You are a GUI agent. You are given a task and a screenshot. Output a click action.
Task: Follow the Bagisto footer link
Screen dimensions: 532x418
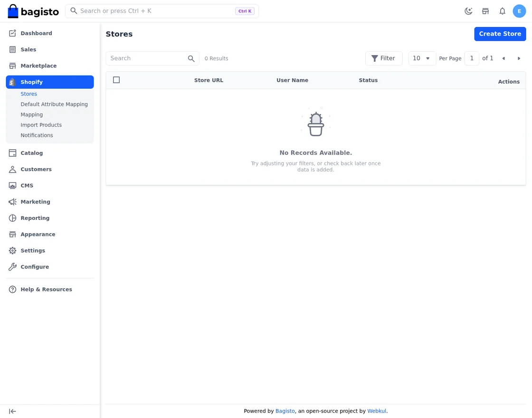(x=285, y=411)
